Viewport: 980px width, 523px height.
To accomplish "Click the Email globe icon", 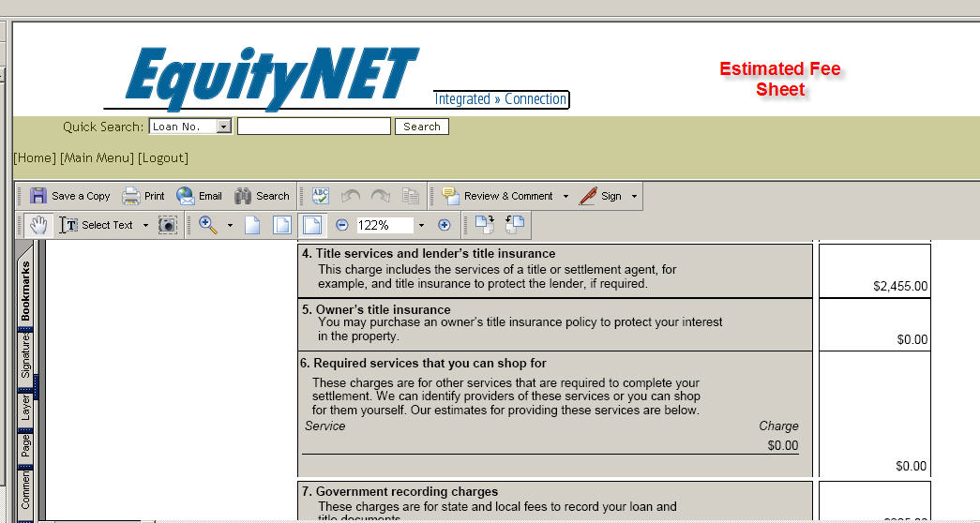I will (186, 196).
